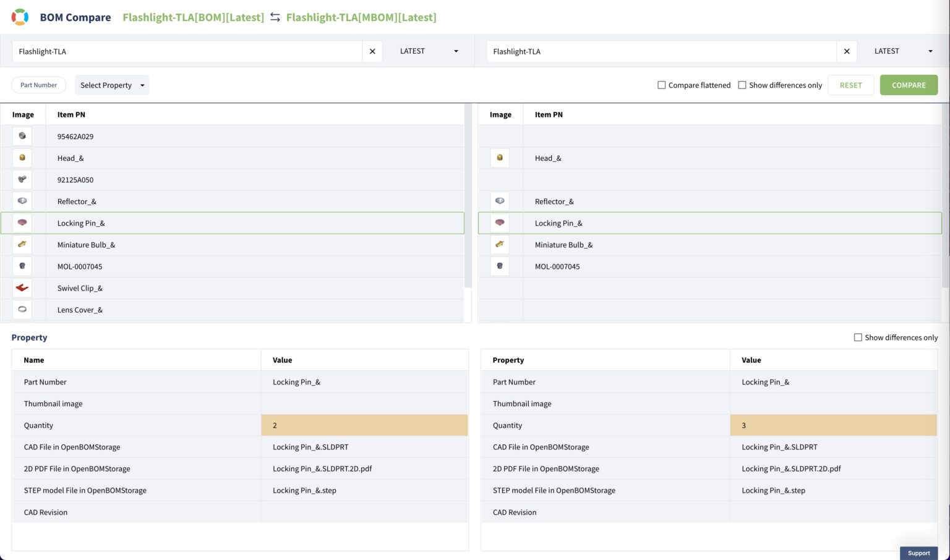Open Flashlight-TLA[BOM][Latest] from the header
Screen dimensions: 950x560
click(193, 17)
